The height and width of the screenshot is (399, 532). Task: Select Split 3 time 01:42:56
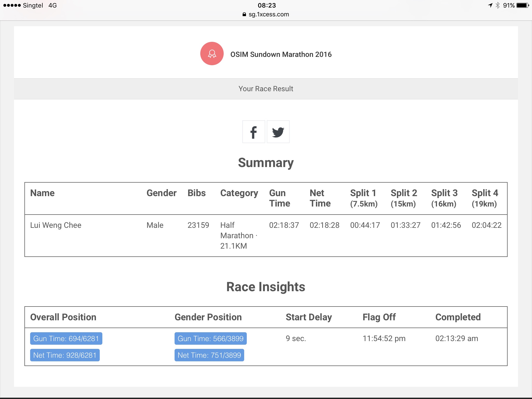[446, 225]
